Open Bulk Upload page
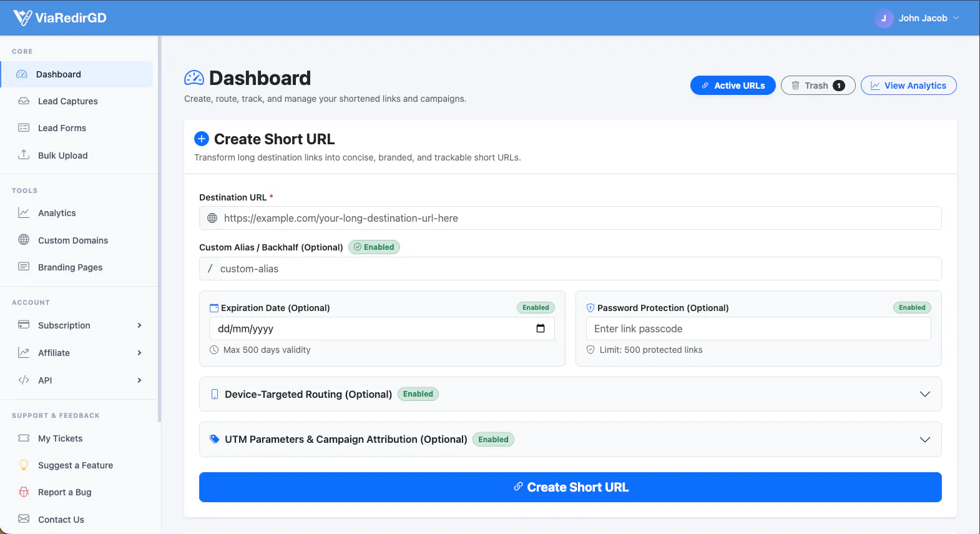Viewport: 980px width, 534px height. click(62, 156)
